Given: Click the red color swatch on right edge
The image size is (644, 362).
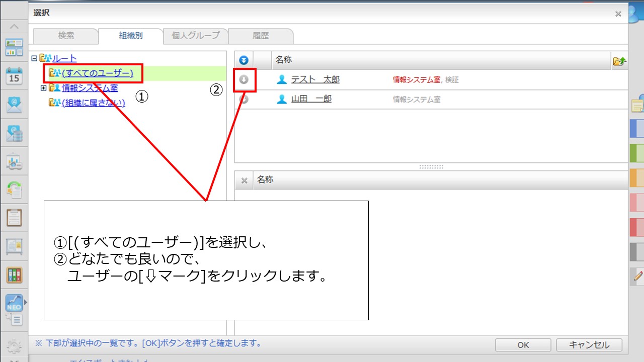Looking at the screenshot, I should click(637, 227).
